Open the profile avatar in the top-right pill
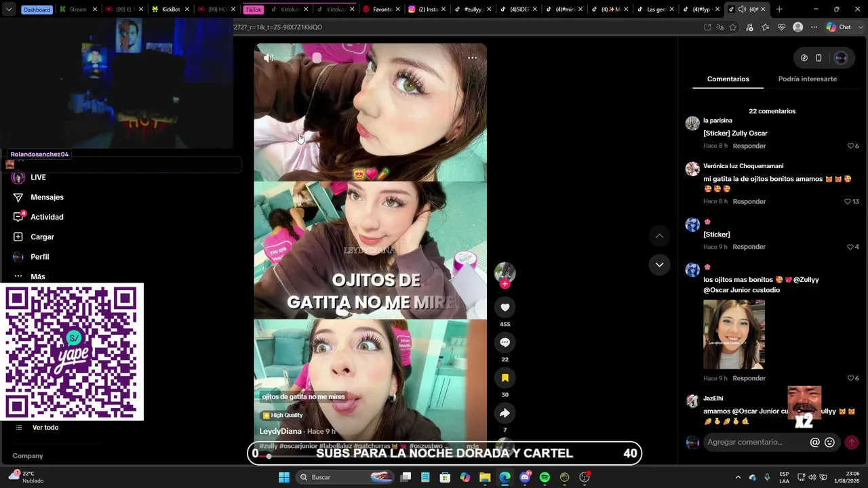The width and height of the screenshot is (868, 488). point(841,58)
